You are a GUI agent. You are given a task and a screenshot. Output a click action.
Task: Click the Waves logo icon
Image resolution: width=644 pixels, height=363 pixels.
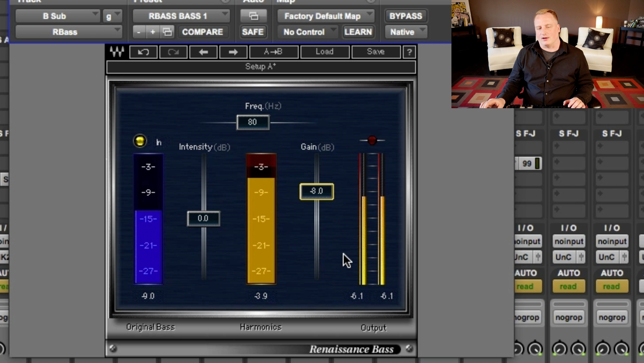click(x=117, y=52)
